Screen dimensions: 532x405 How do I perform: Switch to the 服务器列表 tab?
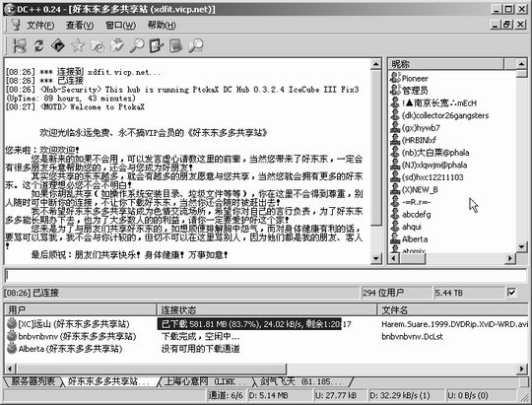[x=33, y=381]
